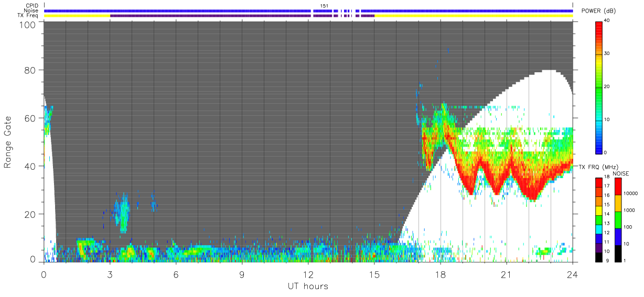Click the green swatch in NOISE legend
Viewport: 644px width, 297px height.
(x=619, y=219)
